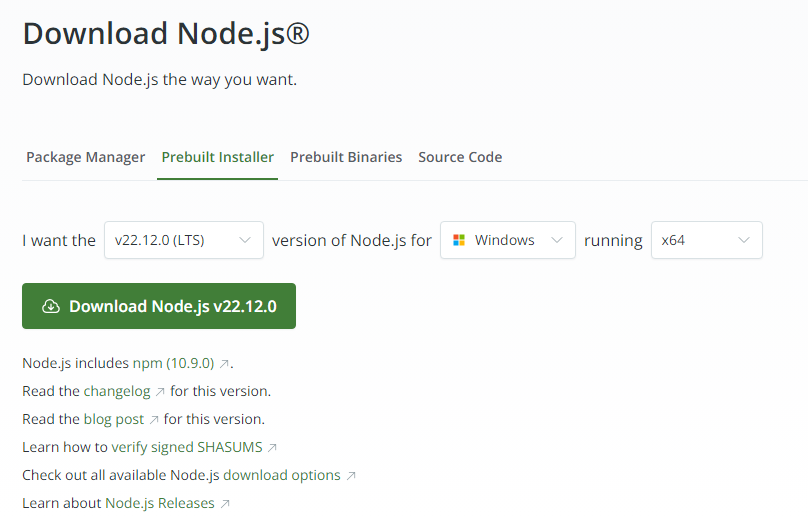
Task: Click the npm (10.9.0) link
Action: click(174, 363)
